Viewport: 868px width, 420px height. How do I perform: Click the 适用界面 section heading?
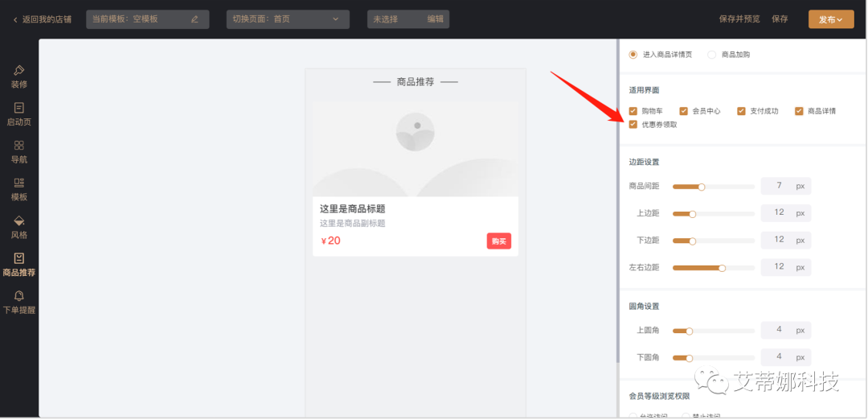644,90
